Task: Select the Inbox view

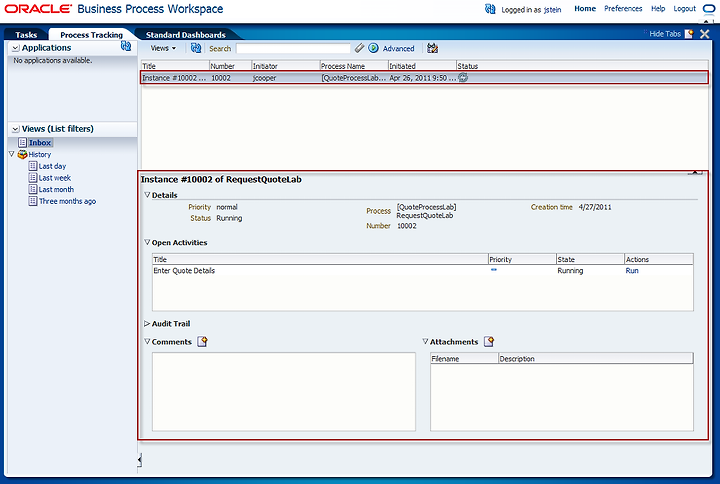Action: 40,142
